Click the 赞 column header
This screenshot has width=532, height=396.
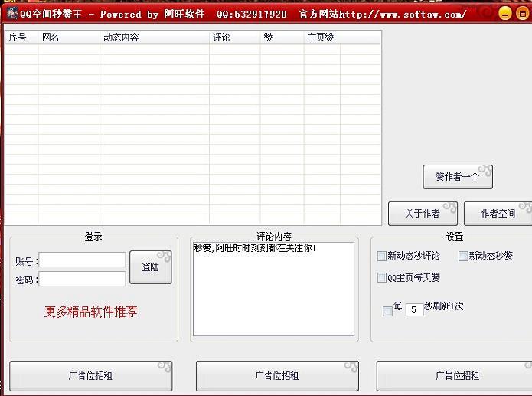coord(282,37)
